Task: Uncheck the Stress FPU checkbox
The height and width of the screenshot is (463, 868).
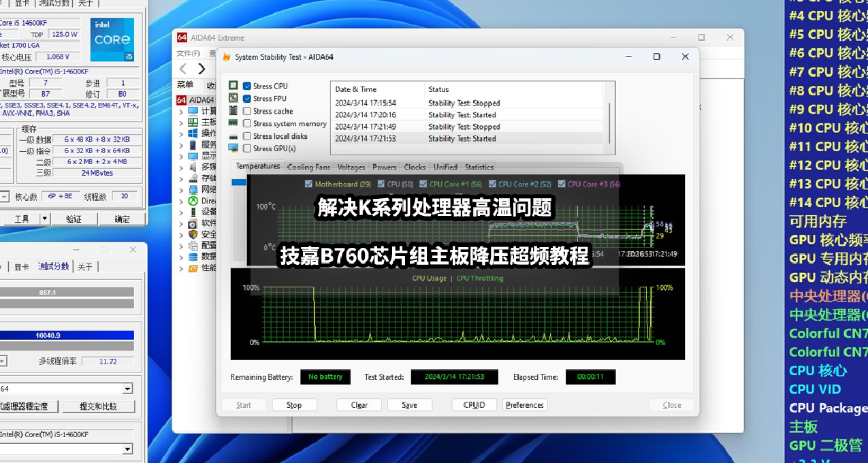Action: point(247,99)
